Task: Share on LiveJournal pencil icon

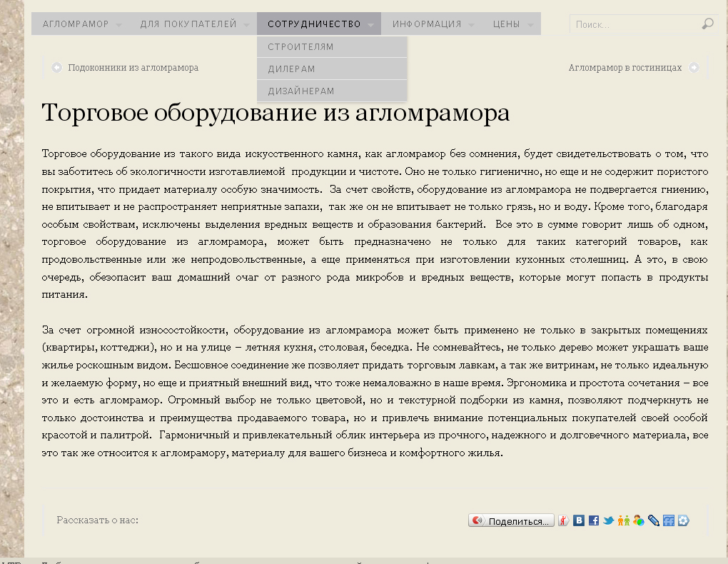Action: click(x=653, y=520)
